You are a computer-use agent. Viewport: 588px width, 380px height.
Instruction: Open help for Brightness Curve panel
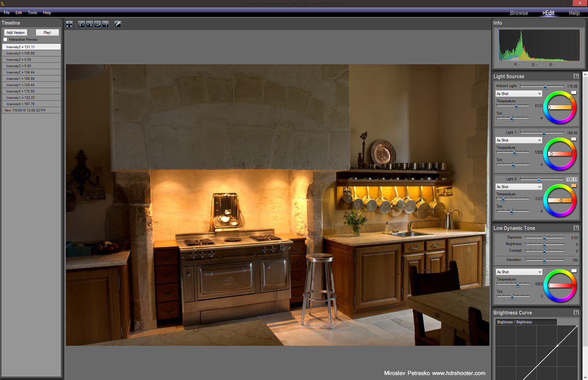tap(576, 312)
